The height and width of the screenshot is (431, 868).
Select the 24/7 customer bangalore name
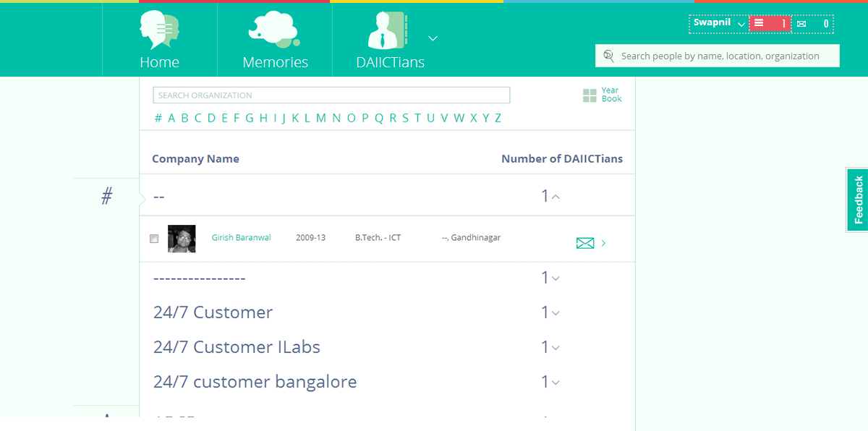point(255,382)
